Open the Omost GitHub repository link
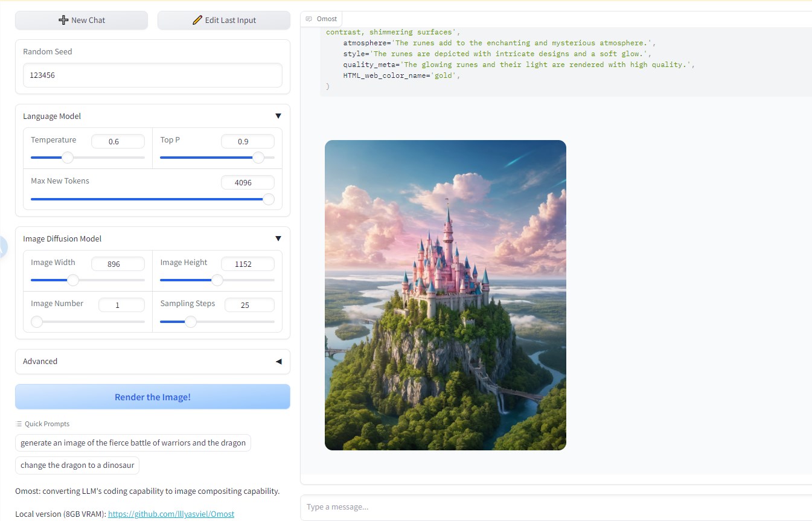Screen dimensions: 812x521 (171, 514)
